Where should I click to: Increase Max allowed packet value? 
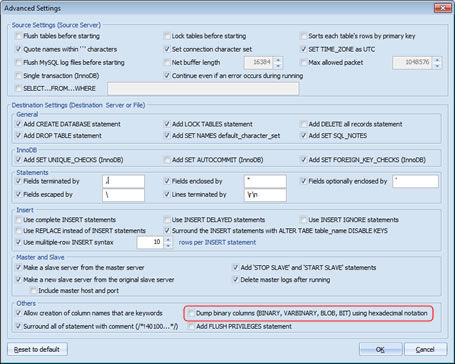(x=437, y=60)
